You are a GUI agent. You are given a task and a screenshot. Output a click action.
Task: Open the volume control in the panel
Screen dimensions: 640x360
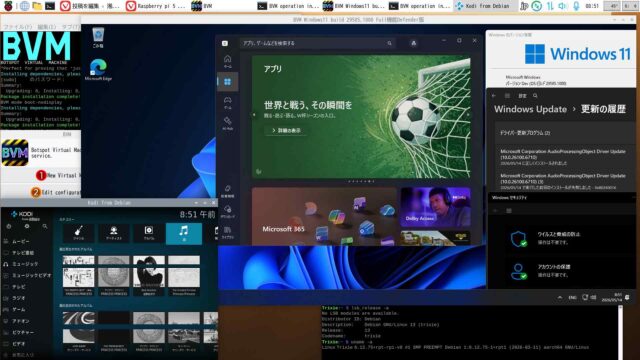[562, 6]
